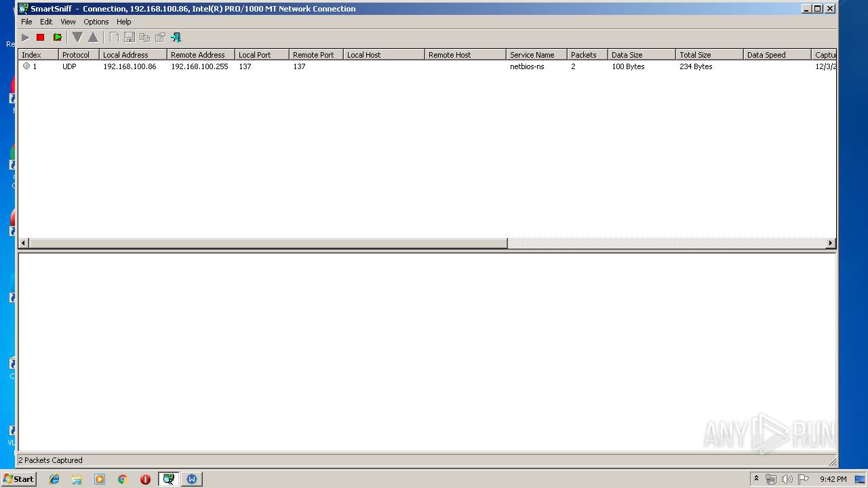This screenshot has width=868, height=488.
Task: Click remote address 192.168.100.255 cell
Action: (199, 66)
